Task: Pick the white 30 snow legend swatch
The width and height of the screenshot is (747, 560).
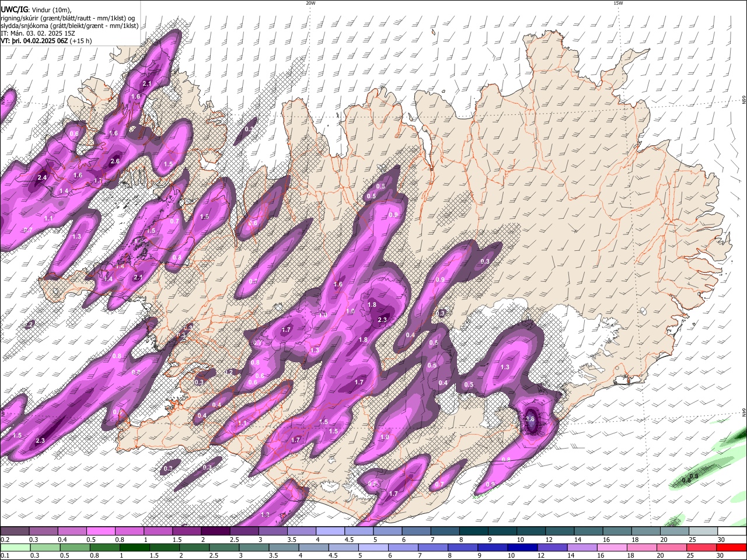Action: 732,532
